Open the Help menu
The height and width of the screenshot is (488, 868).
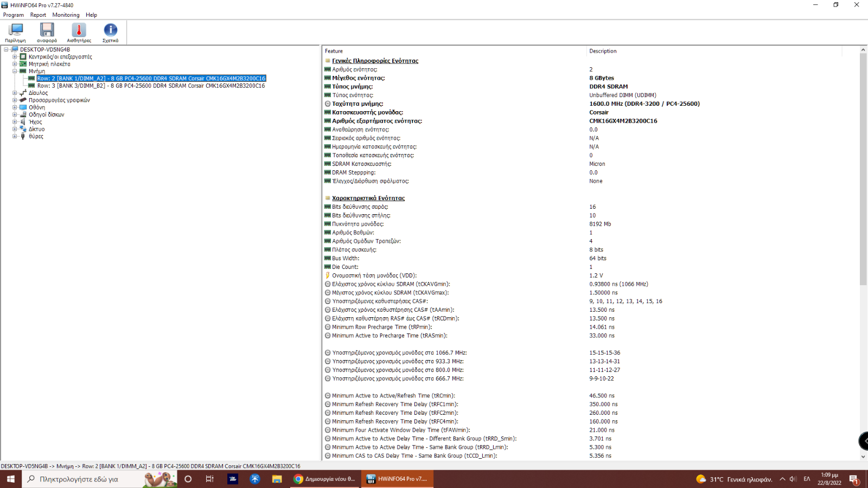click(91, 15)
